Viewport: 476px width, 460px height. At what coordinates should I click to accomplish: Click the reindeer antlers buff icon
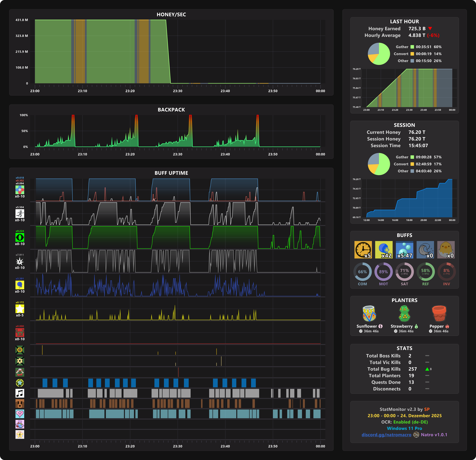pos(20,332)
